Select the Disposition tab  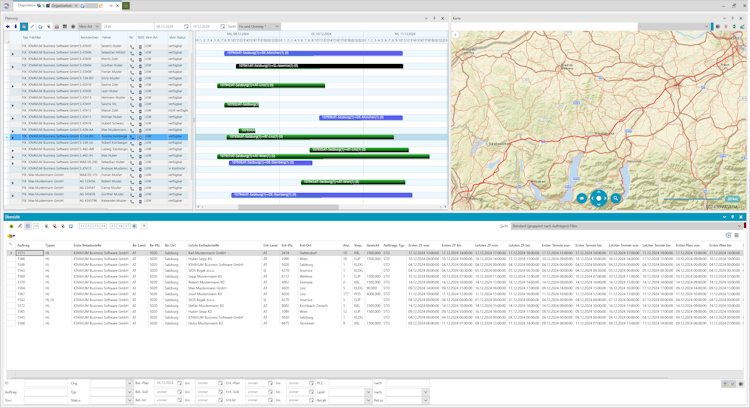(27, 6)
